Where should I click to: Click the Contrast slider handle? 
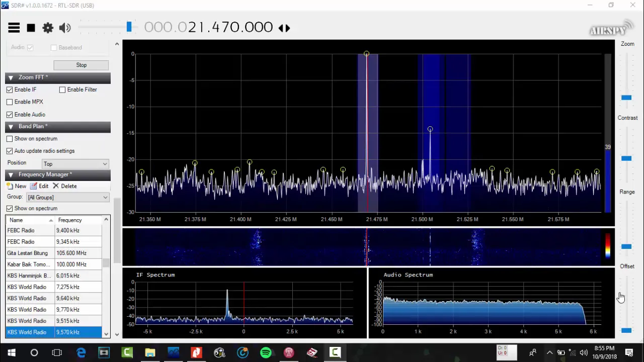pos(626,158)
